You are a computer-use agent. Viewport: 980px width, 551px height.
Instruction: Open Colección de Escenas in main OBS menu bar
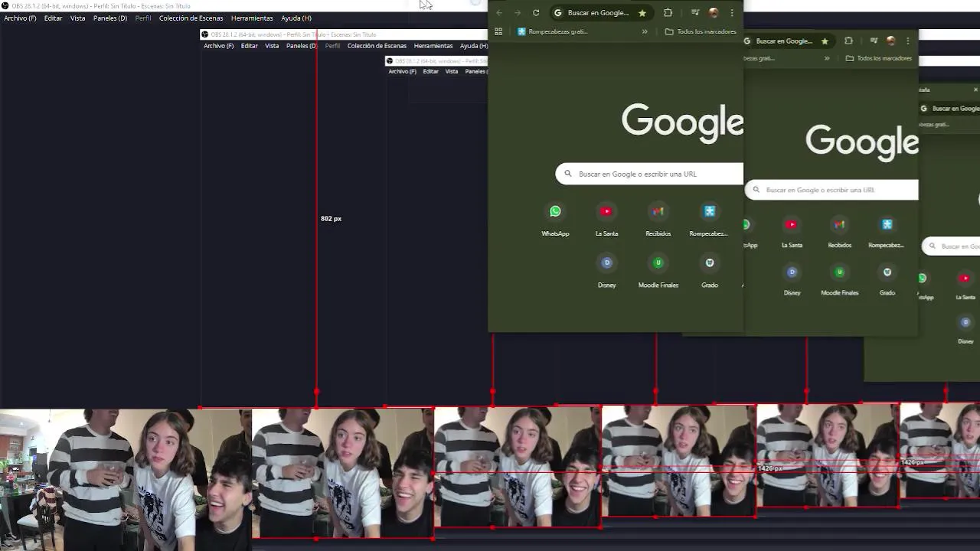(x=191, y=18)
